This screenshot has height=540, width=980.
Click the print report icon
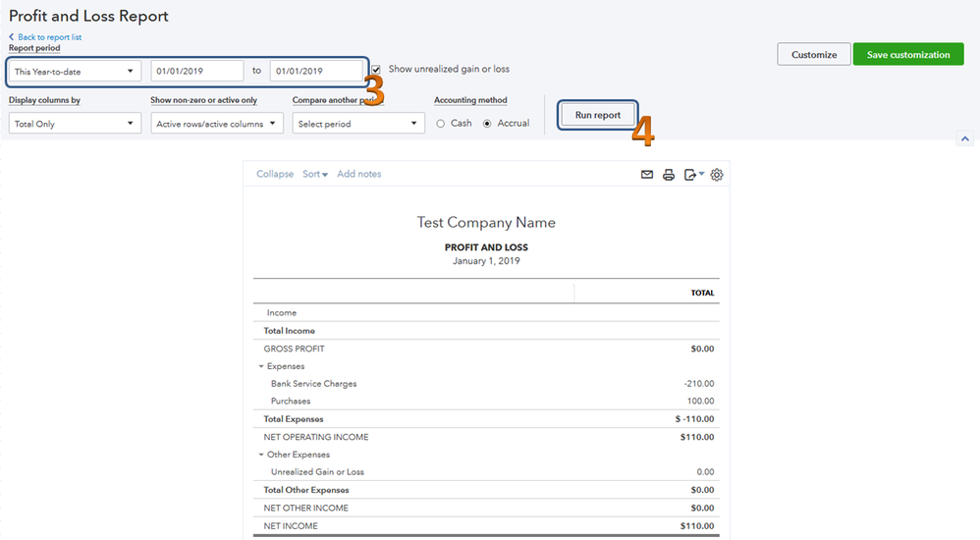tap(669, 175)
